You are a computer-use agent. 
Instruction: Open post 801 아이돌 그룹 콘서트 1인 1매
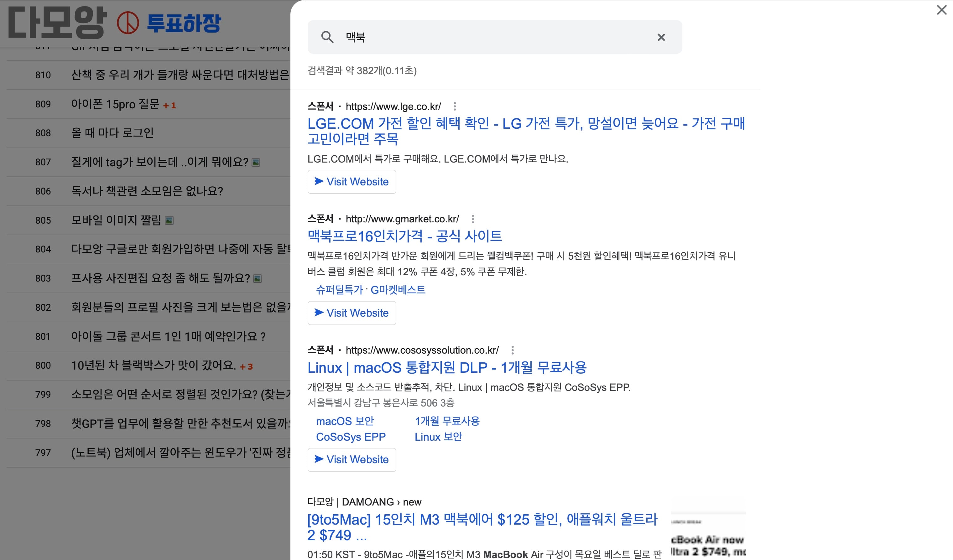168,336
